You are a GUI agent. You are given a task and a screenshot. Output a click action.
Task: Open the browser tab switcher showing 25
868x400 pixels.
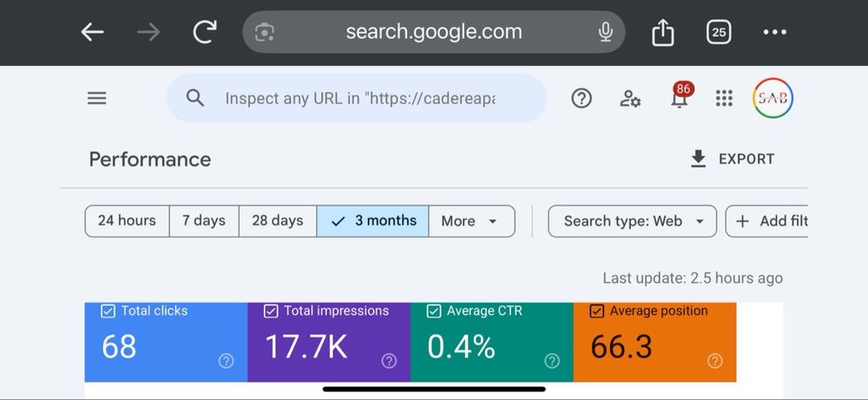click(x=719, y=33)
